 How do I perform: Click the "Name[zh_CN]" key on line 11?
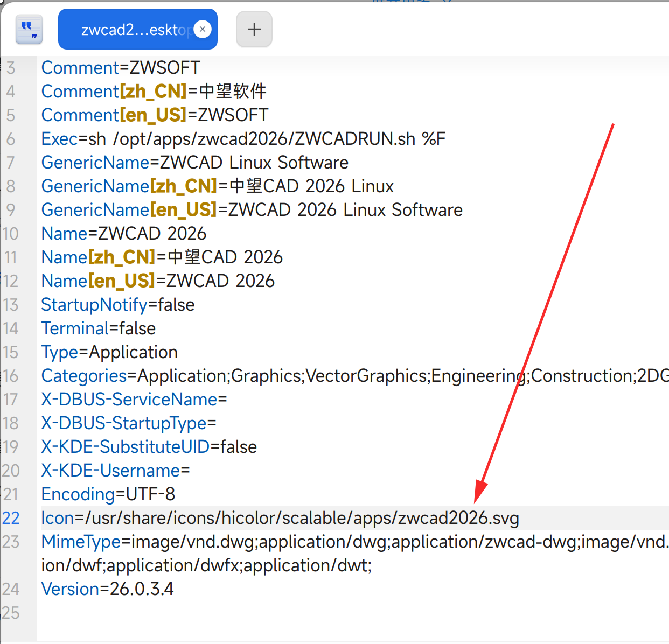[x=99, y=257]
